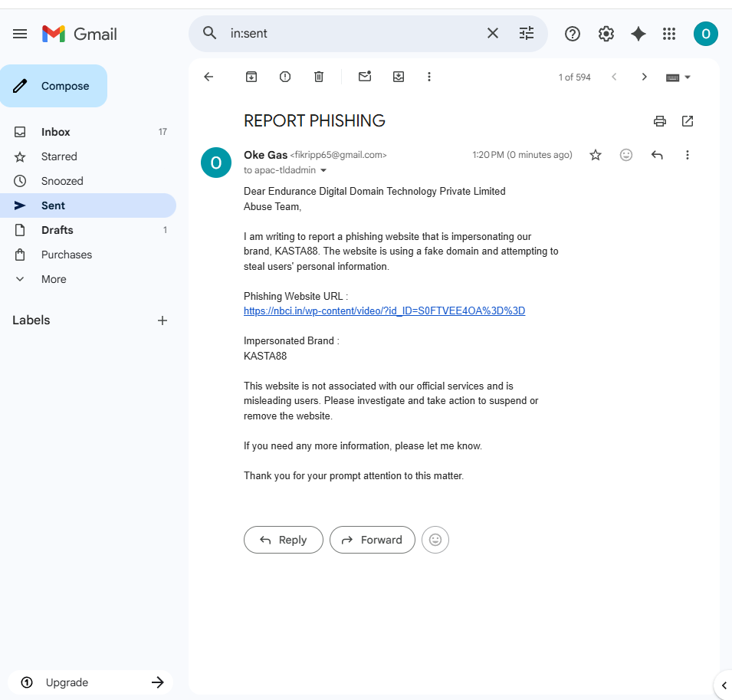Click the Upgrade button
Image resolution: width=732 pixels, height=700 pixels.
[90, 682]
